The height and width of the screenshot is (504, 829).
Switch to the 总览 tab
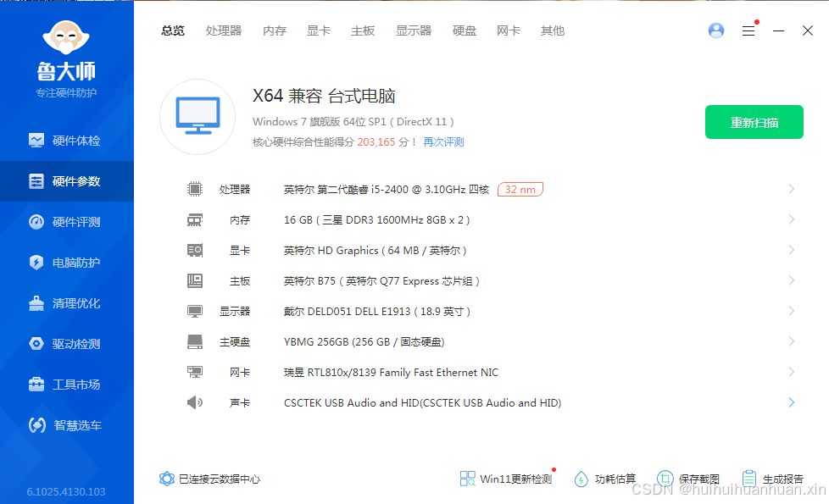point(173,30)
